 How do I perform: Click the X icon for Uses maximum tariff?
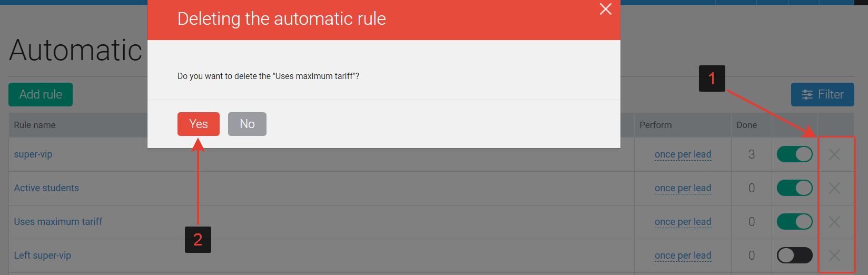click(x=834, y=222)
